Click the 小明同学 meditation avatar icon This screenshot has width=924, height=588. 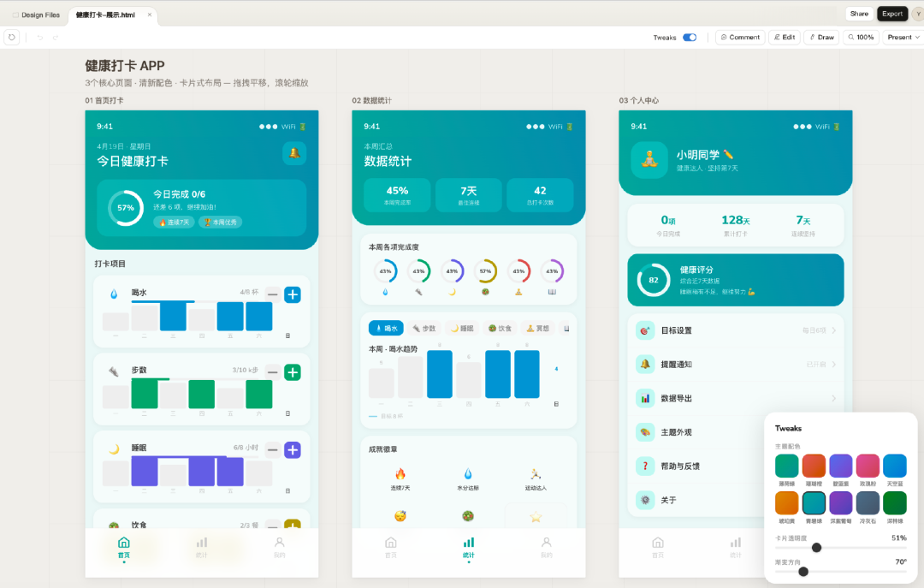point(649,159)
